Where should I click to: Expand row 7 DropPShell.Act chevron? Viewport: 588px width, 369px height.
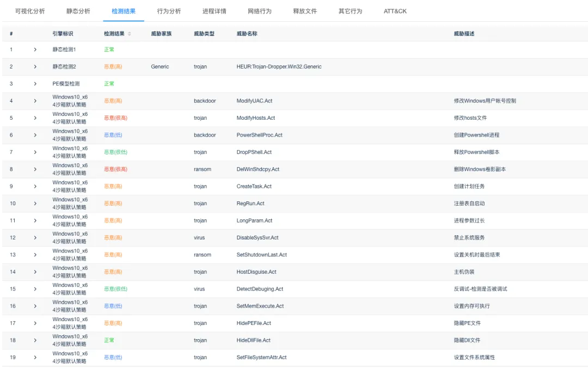tap(35, 152)
